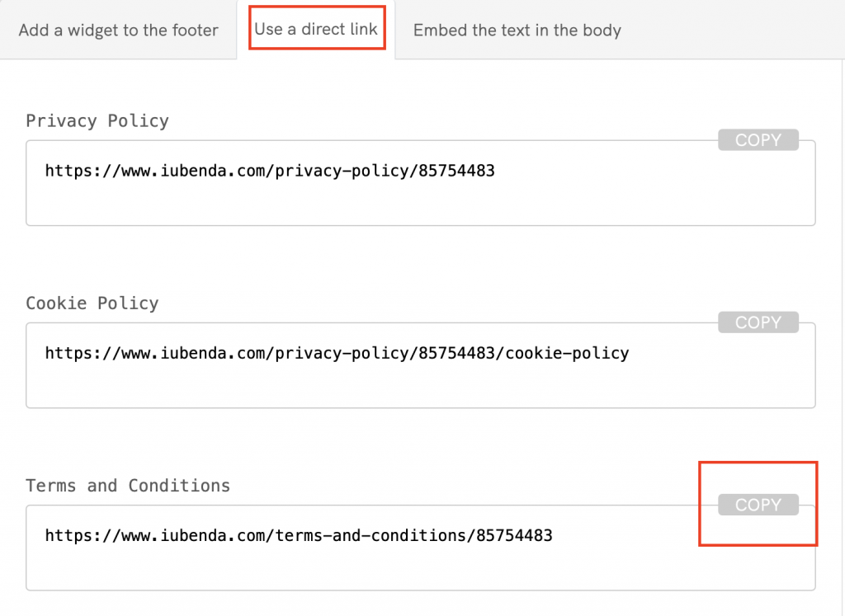Click the red-outlined "Use a direct link" tab
The height and width of the screenshot is (616, 845).
pos(317,28)
